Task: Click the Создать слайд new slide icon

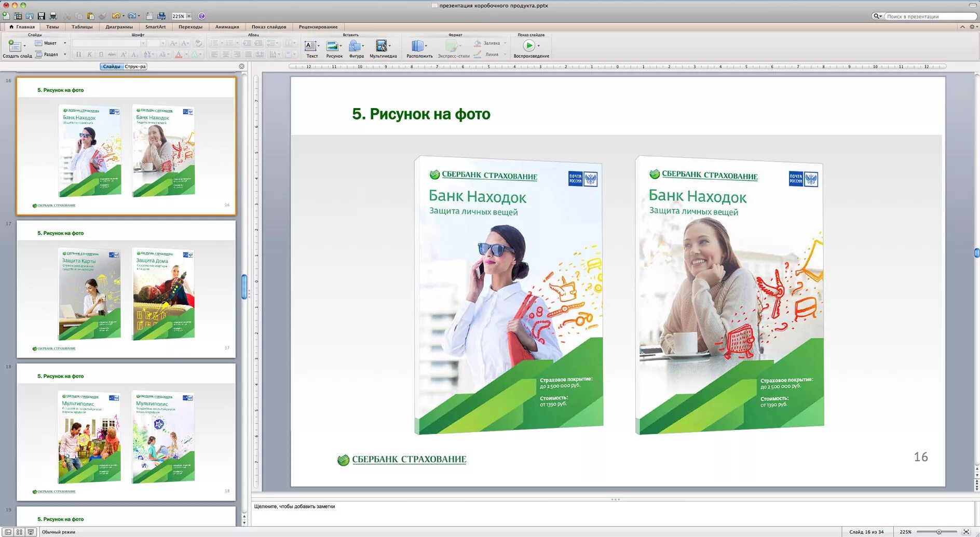Action: click(x=15, y=46)
